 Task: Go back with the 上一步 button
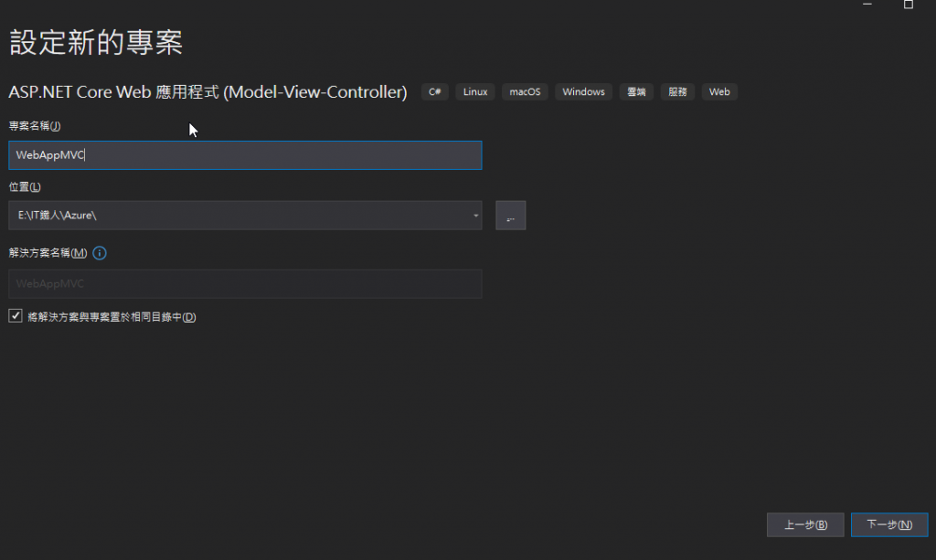click(x=805, y=524)
